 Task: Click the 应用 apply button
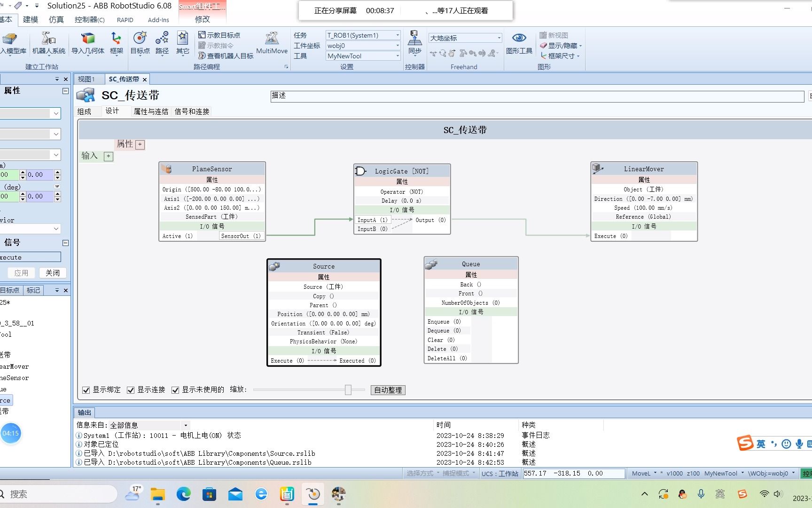pyautogui.click(x=21, y=273)
